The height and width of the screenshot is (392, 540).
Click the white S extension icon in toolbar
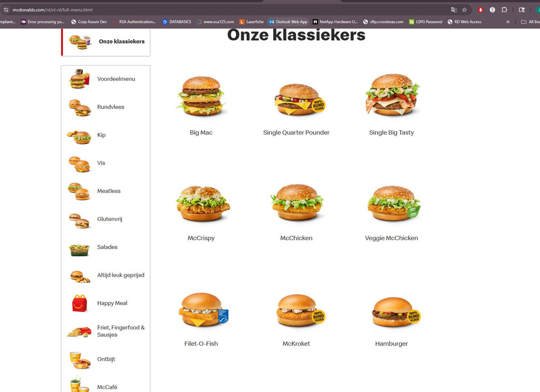click(492, 10)
